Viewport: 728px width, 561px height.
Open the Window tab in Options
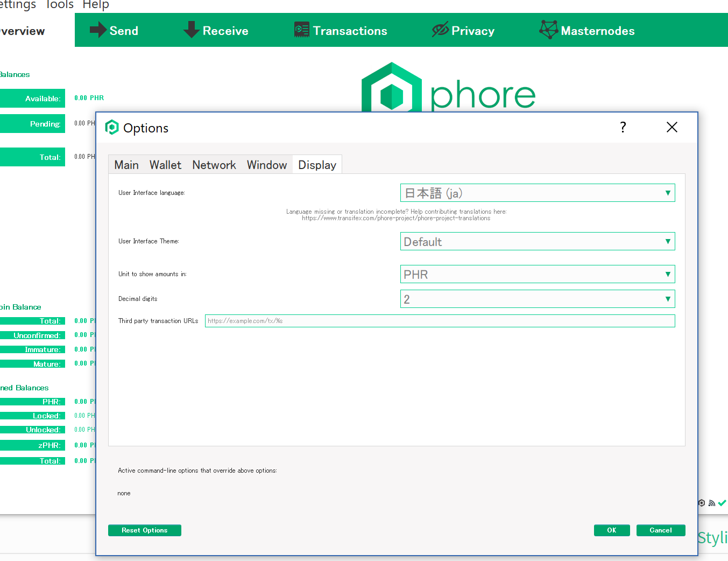coord(267,165)
